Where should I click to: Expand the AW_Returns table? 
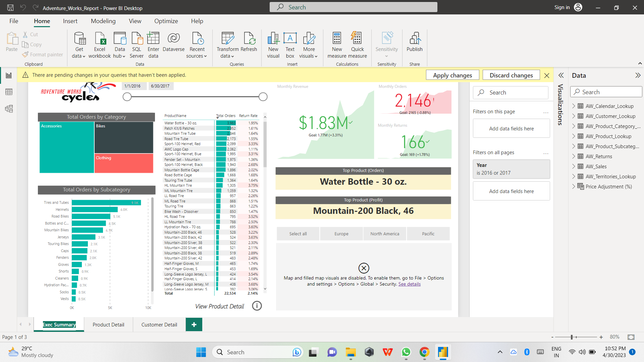pyautogui.click(x=574, y=156)
